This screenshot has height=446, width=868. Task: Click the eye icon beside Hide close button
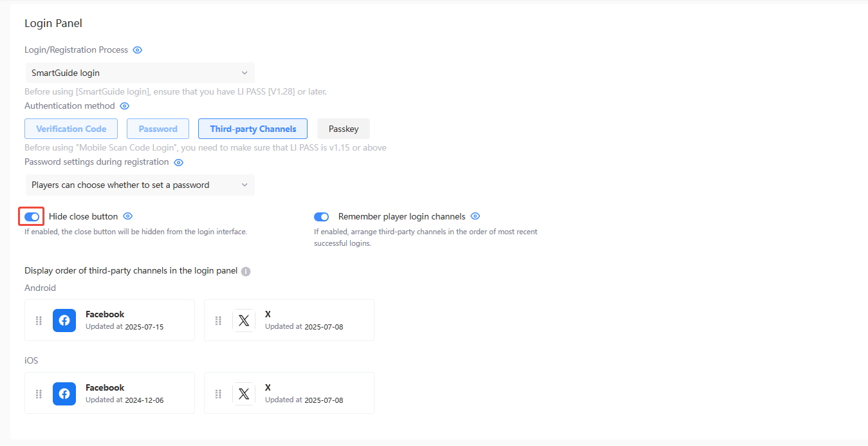coord(127,216)
